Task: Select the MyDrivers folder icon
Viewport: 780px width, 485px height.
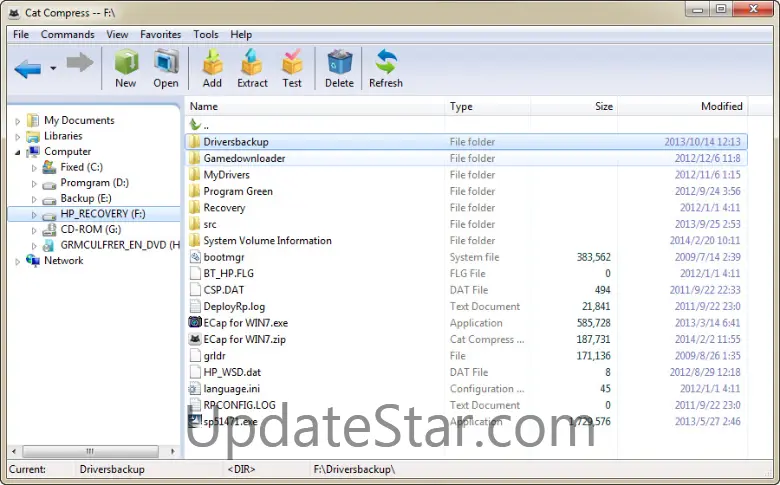Action: click(195, 175)
